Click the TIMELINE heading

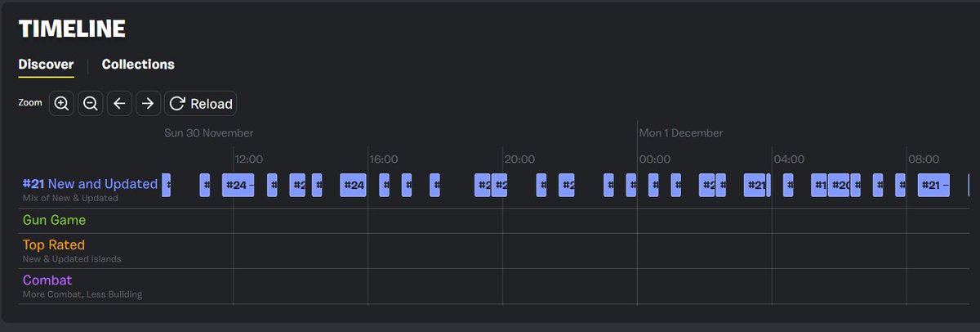(72, 29)
